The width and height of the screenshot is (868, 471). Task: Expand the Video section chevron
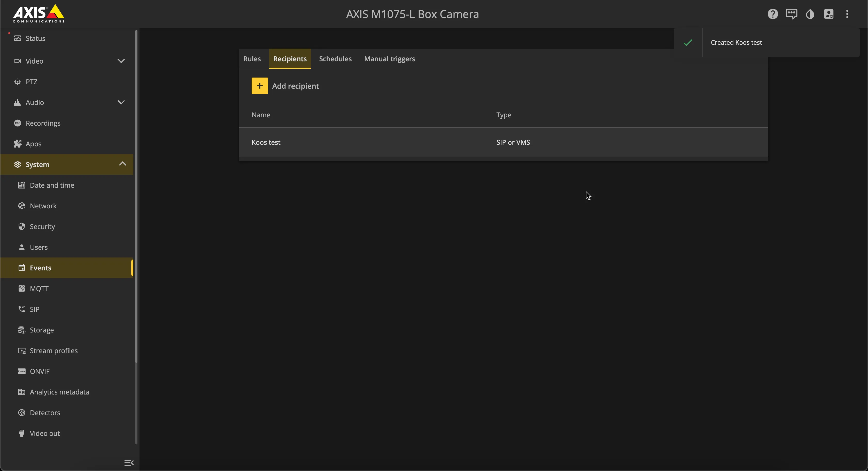[x=121, y=61]
